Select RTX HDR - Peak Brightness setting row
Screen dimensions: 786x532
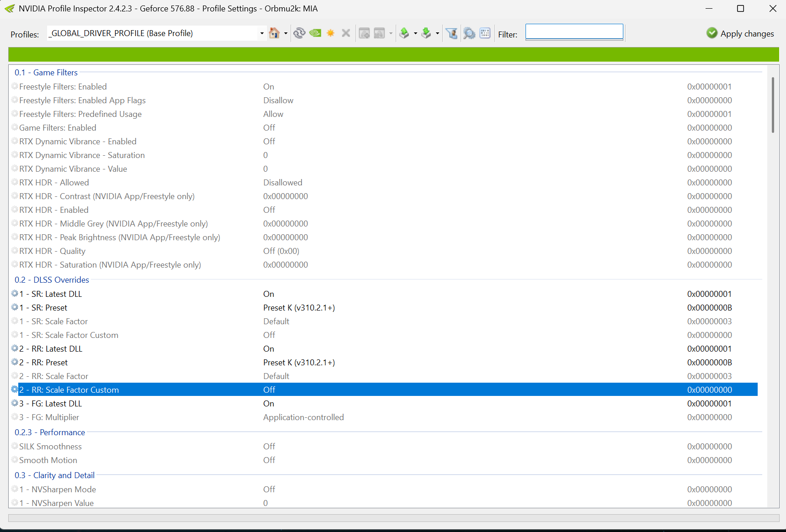pyautogui.click(x=384, y=237)
